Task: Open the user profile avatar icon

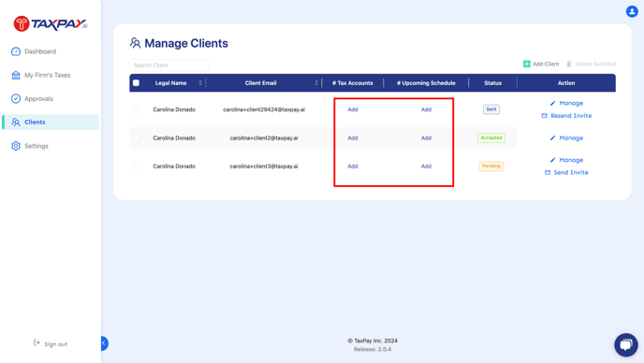Action: (632, 11)
